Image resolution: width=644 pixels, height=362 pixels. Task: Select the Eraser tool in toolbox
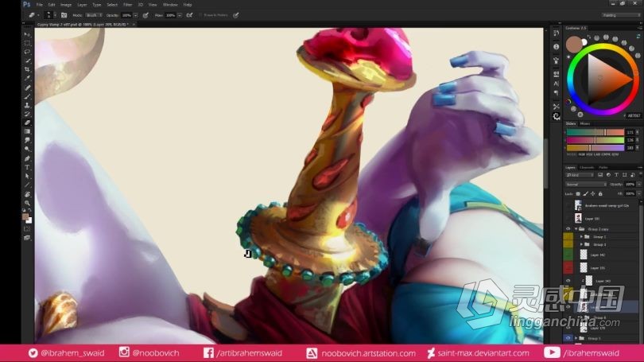coord(27,123)
